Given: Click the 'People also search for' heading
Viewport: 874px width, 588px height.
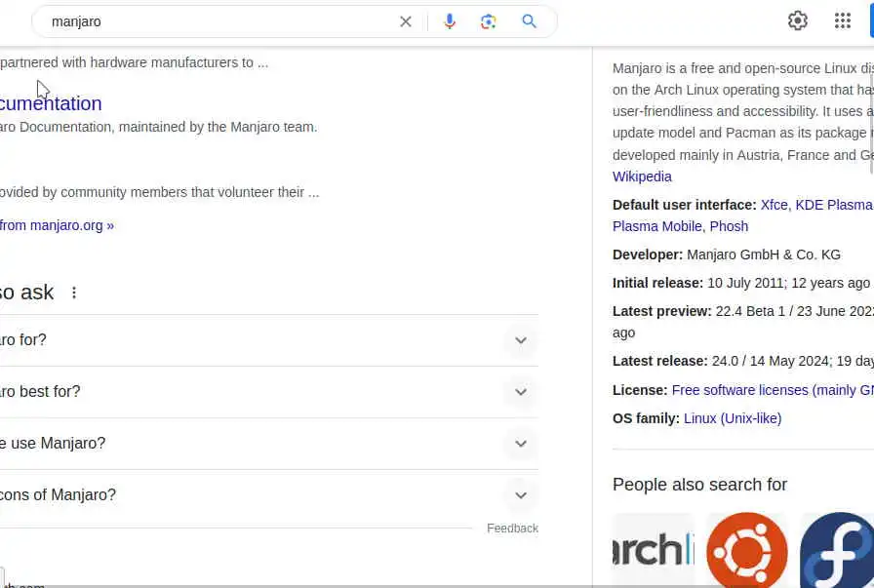Looking at the screenshot, I should coord(699,485).
